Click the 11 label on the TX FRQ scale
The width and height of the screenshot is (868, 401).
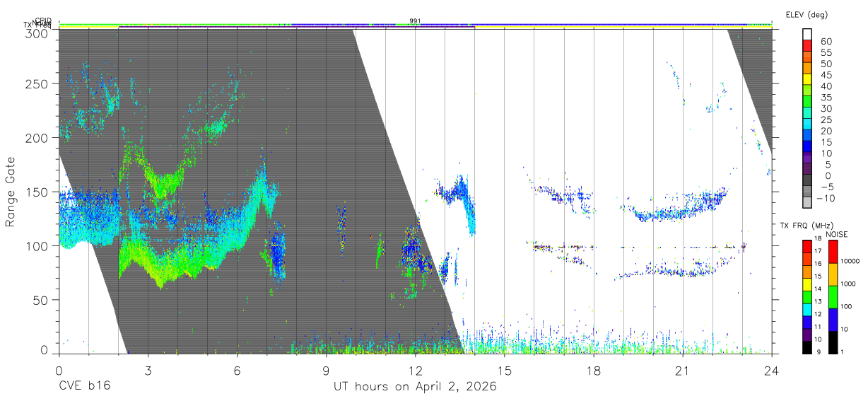[x=817, y=327]
